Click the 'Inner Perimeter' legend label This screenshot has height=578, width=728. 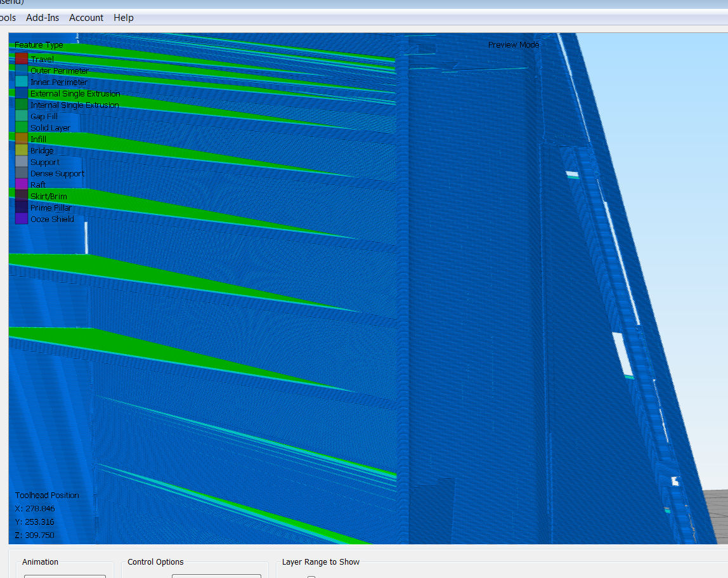point(58,82)
